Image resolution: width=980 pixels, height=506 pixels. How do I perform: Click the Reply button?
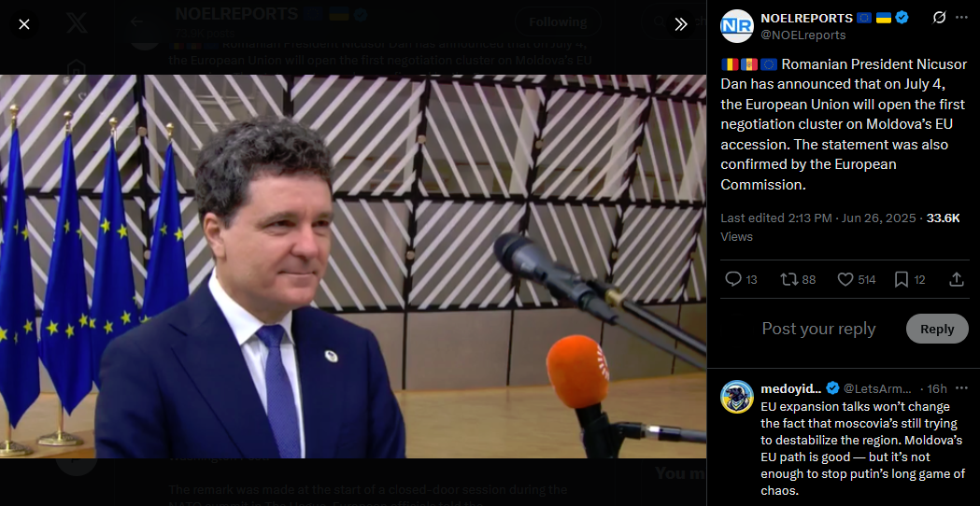click(x=937, y=329)
